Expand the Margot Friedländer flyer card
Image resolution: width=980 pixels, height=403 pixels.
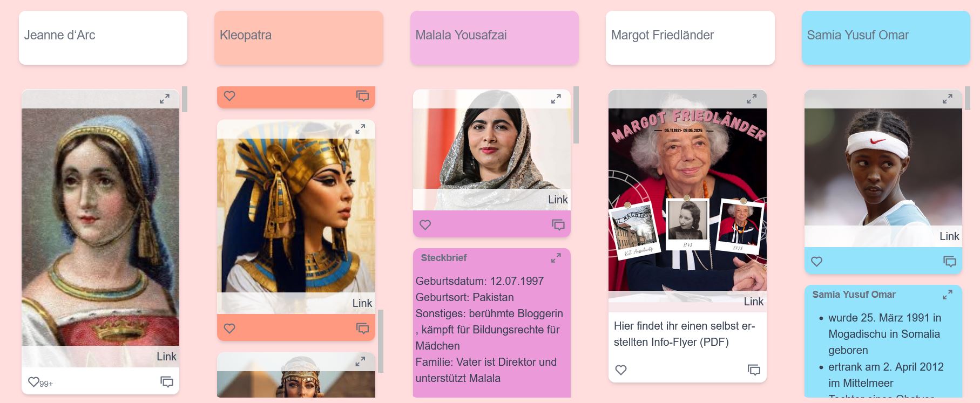752,99
